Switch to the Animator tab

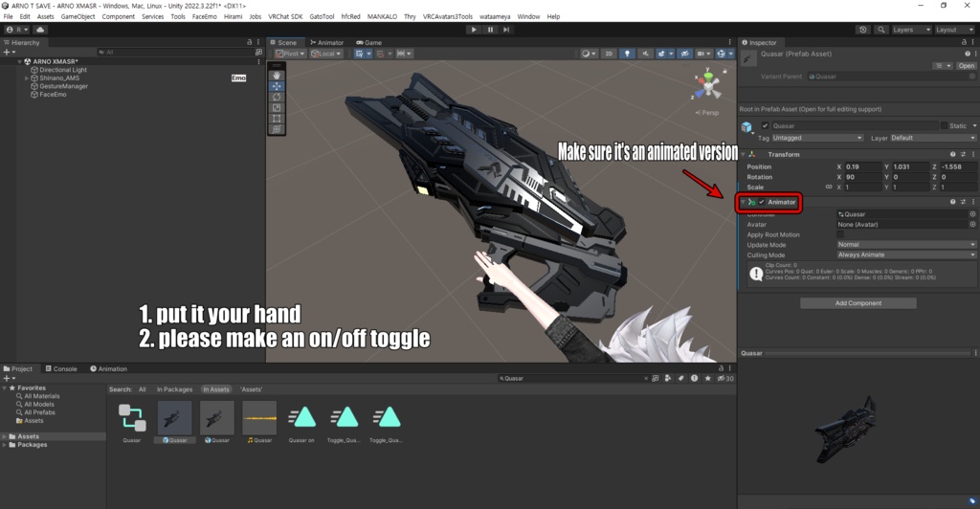pos(327,42)
